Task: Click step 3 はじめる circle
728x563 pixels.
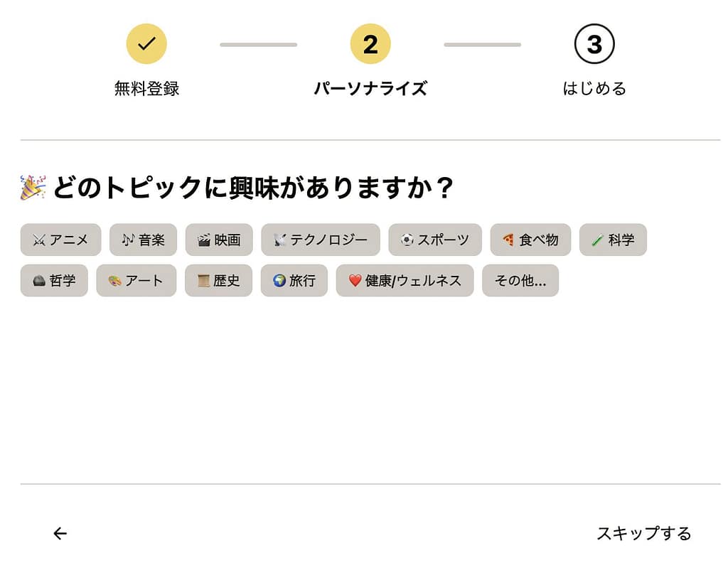Action: [x=594, y=43]
